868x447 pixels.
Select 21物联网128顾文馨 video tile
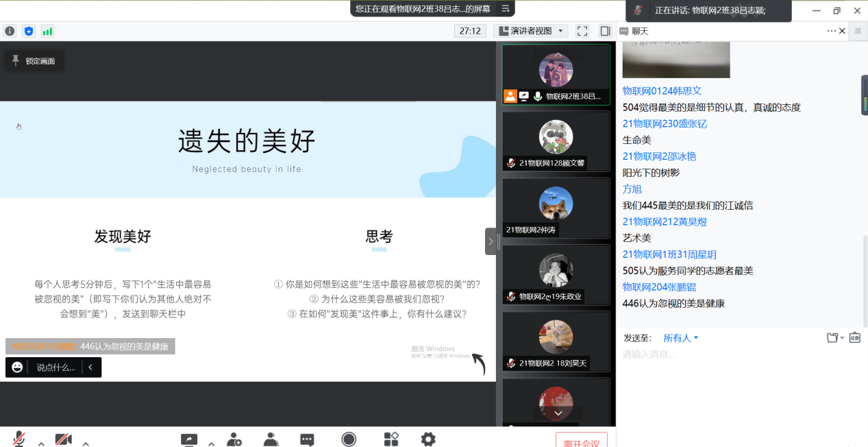click(x=556, y=141)
